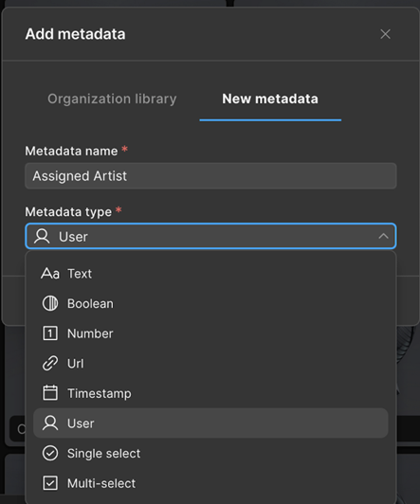This screenshot has height=504, width=420.
Task: Choose Text metadata type option
Action: coord(210,274)
